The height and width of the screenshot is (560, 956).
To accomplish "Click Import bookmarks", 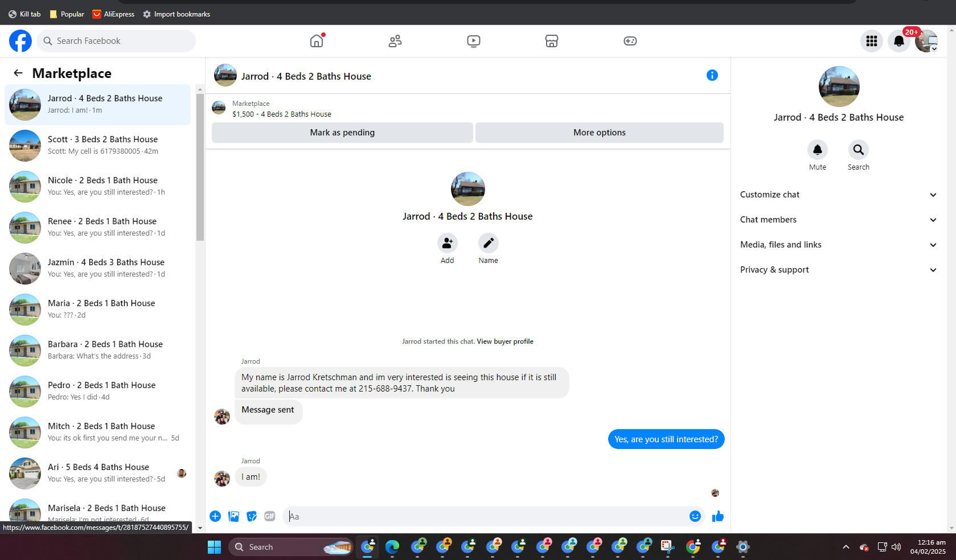I will [177, 14].
